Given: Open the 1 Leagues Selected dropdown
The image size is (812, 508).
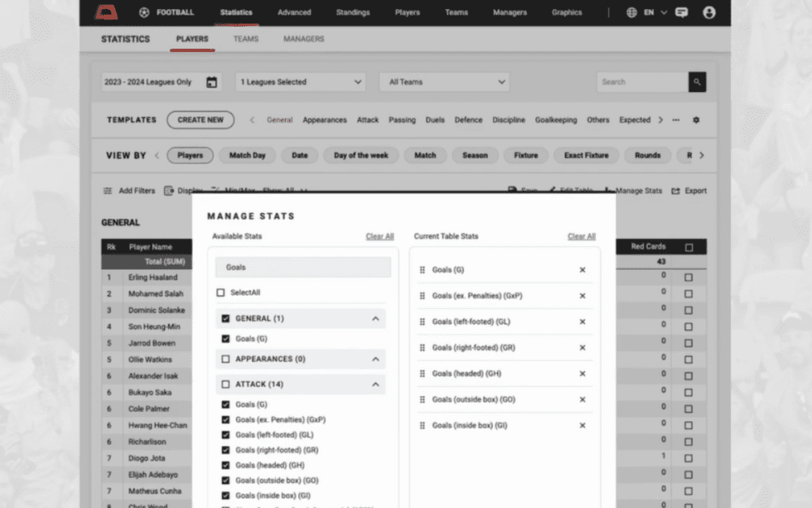Looking at the screenshot, I should tap(300, 82).
